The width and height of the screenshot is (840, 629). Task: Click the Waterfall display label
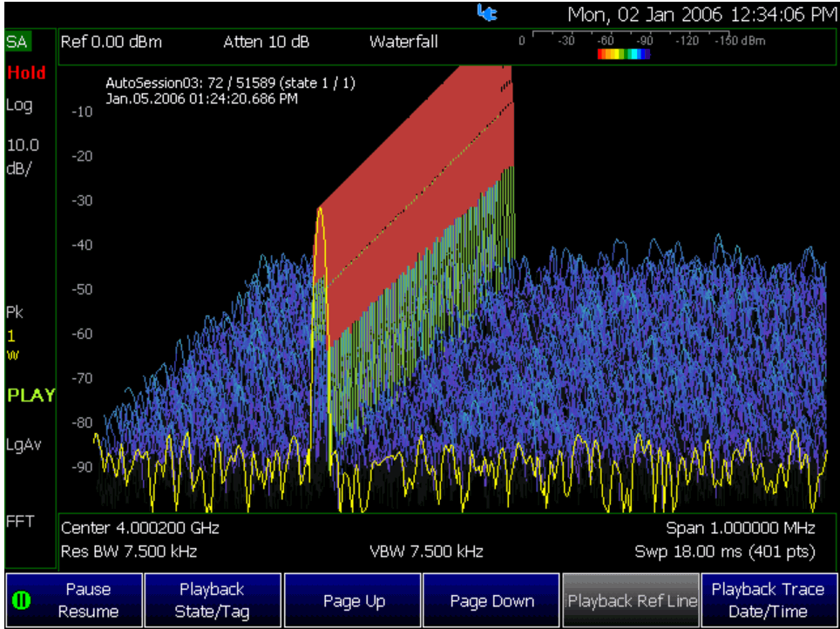(403, 42)
